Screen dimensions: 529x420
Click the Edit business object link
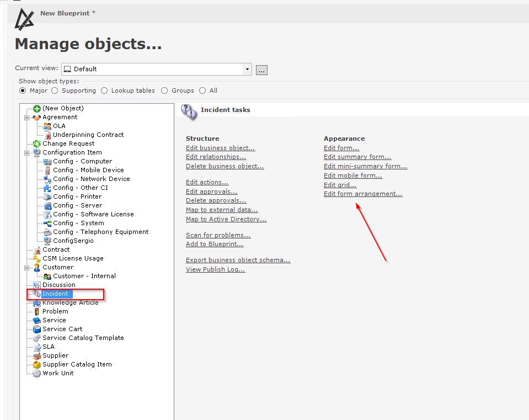[x=220, y=148]
